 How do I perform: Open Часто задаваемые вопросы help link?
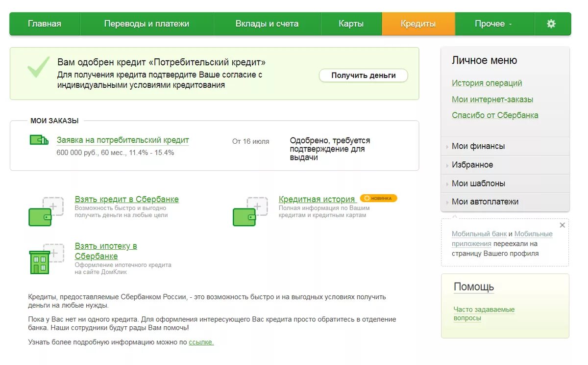click(484, 314)
